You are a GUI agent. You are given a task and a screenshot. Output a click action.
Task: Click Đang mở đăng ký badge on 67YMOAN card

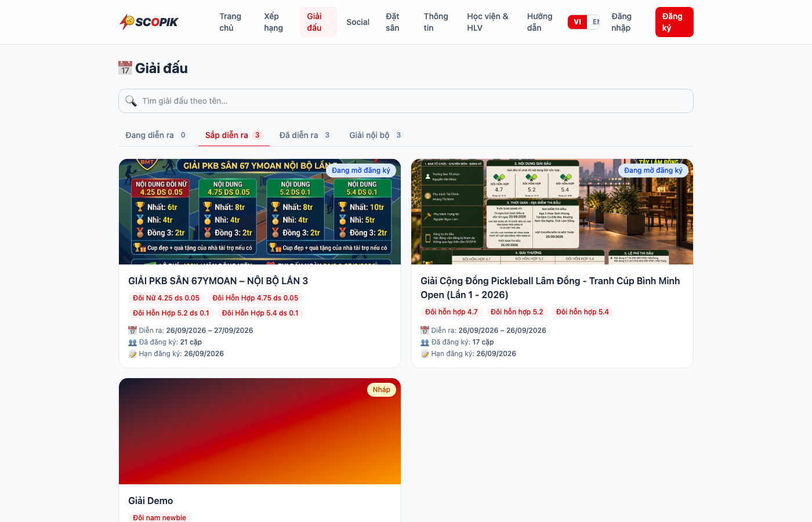point(361,171)
